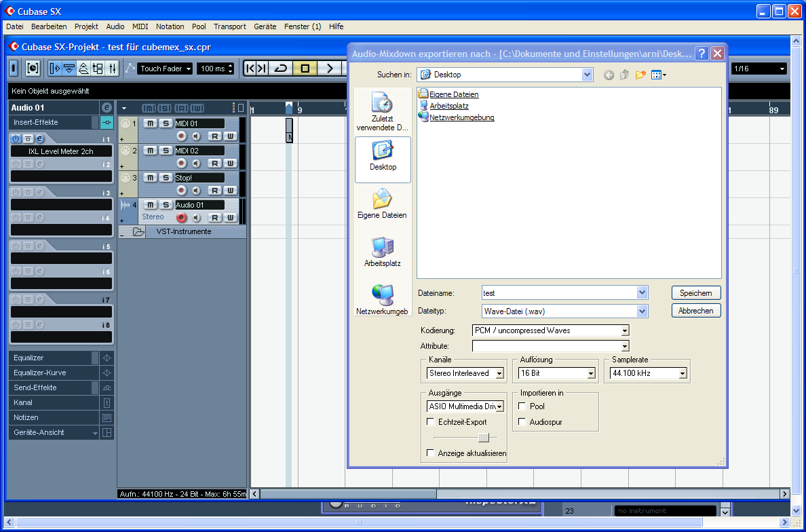Screen dimensions: 806x532
Task: Enable write automation on MIDI 02
Action: coord(230,163)
